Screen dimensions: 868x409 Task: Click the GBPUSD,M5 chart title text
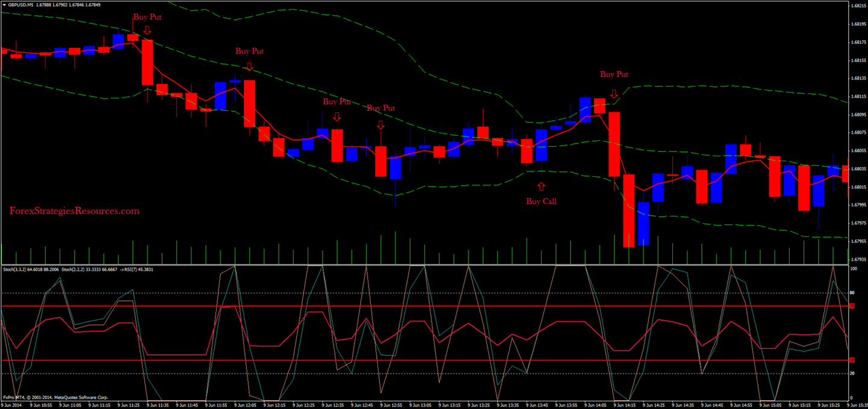click(21, 5)
